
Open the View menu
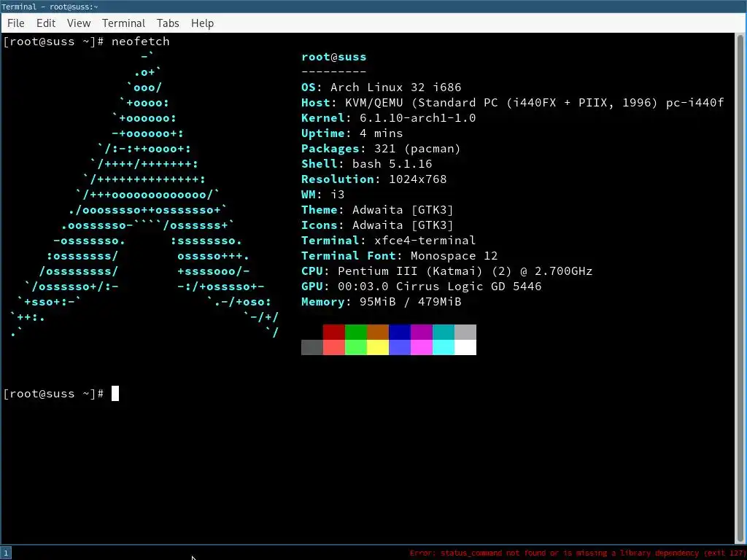(x=79, y=23)
